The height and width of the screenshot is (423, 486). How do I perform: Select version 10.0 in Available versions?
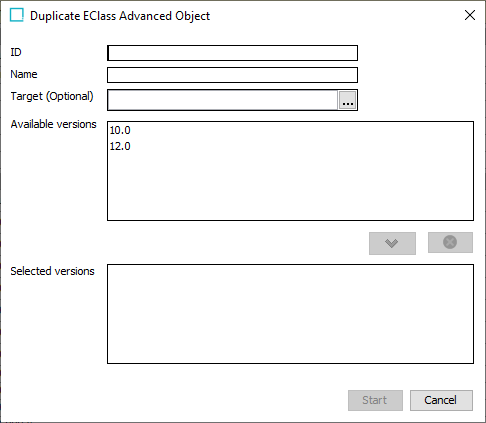click(x=120, y=130)
